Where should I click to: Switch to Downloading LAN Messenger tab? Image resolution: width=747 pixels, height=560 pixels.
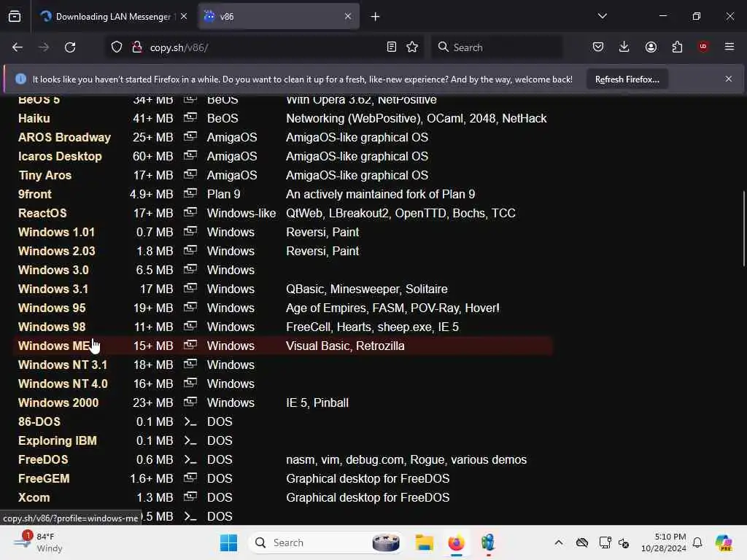[112, 17]
